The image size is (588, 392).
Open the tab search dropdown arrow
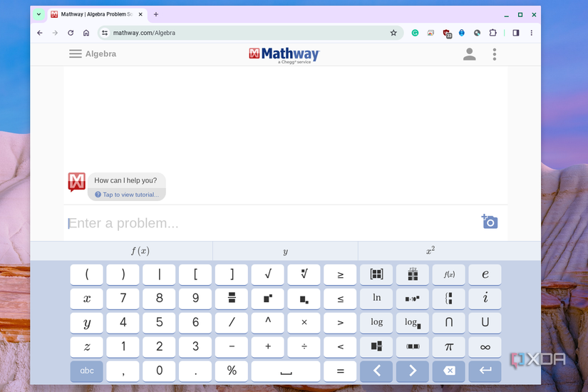click(38, 14)
